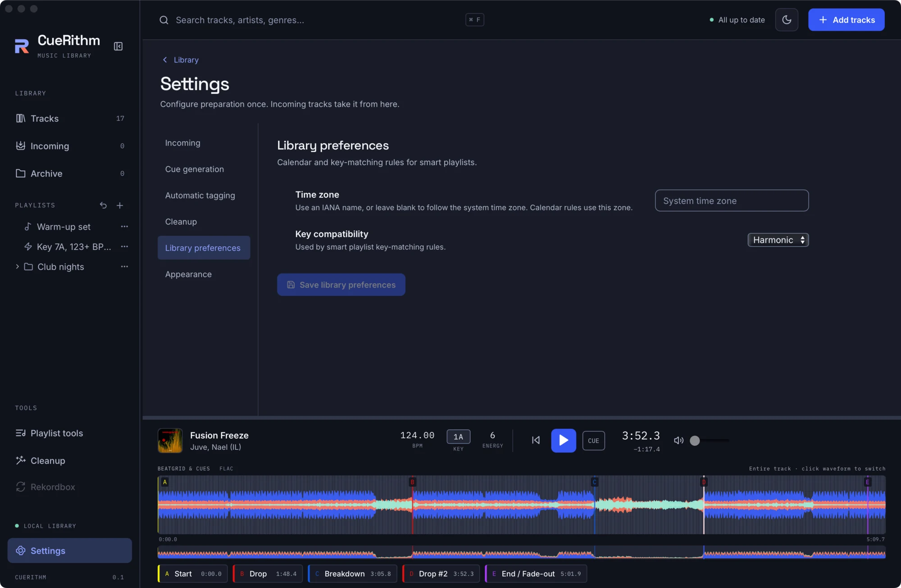Open Warm-up set playlist
Screen dimensions: 901x588
click(x=64, y=227)
